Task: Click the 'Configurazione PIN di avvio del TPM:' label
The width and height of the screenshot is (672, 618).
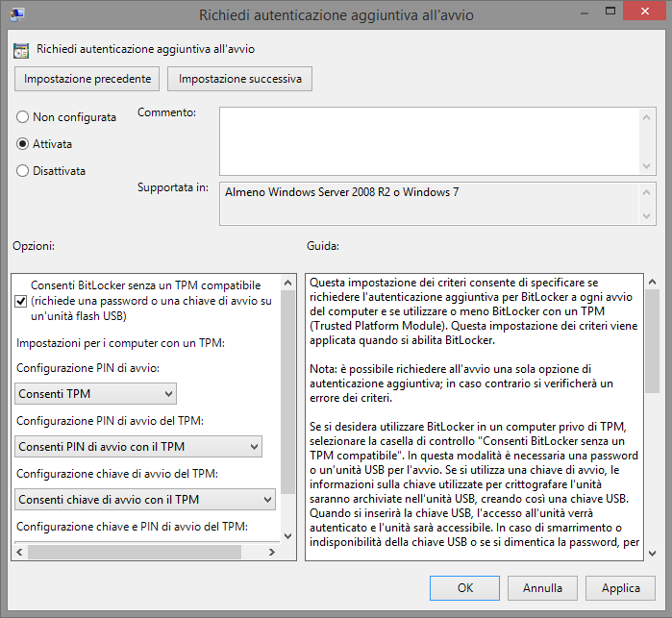Action: [x=111, y=421]
